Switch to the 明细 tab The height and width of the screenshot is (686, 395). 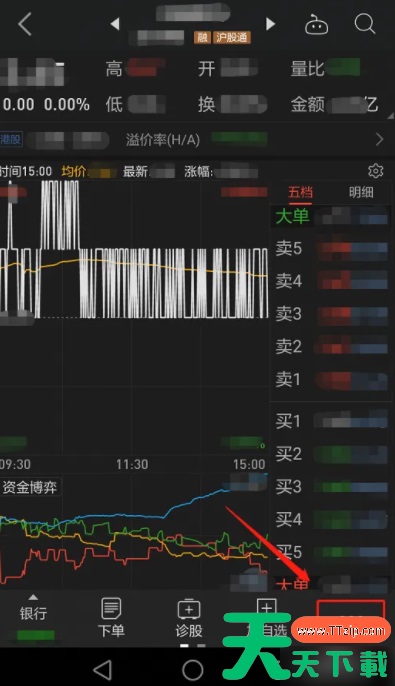[x=361, y=192]
